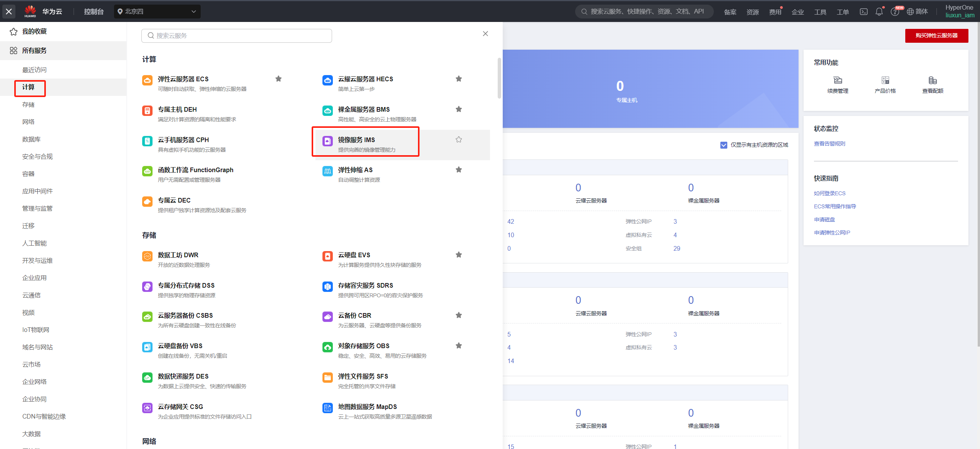Open the CBR cloud backup icon
This screenshot has width=980, height=449.
327,317
